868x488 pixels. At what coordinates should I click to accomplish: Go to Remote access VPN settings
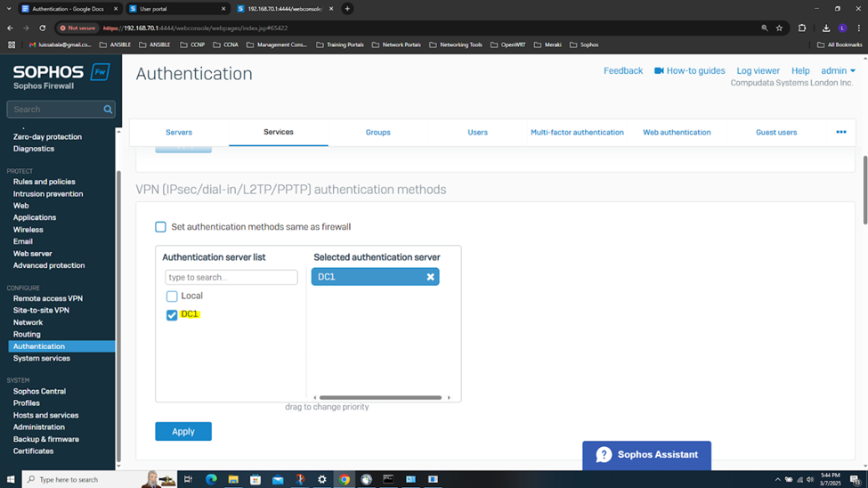(48, 298)
